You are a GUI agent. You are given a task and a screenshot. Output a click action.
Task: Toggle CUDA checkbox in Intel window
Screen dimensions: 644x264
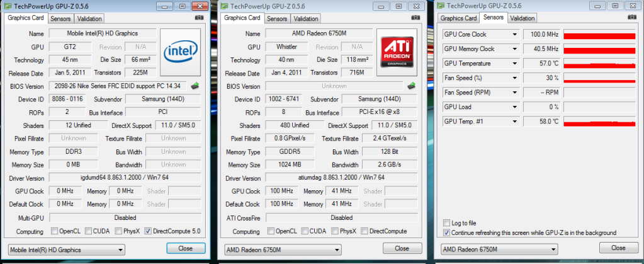[x=88, y=231]
